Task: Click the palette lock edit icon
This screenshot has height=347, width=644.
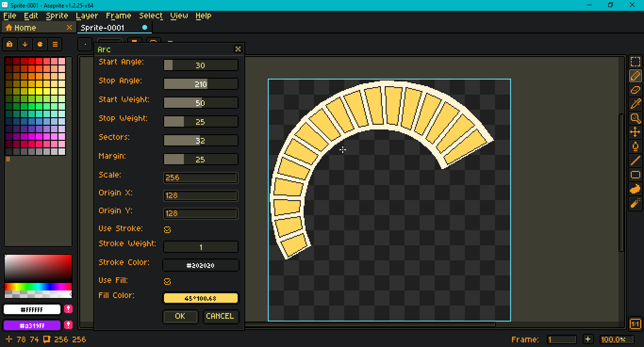Action: [10, 44]
